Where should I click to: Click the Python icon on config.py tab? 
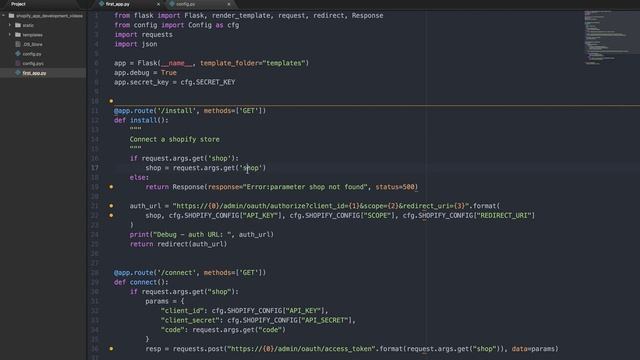click(172, 4)
